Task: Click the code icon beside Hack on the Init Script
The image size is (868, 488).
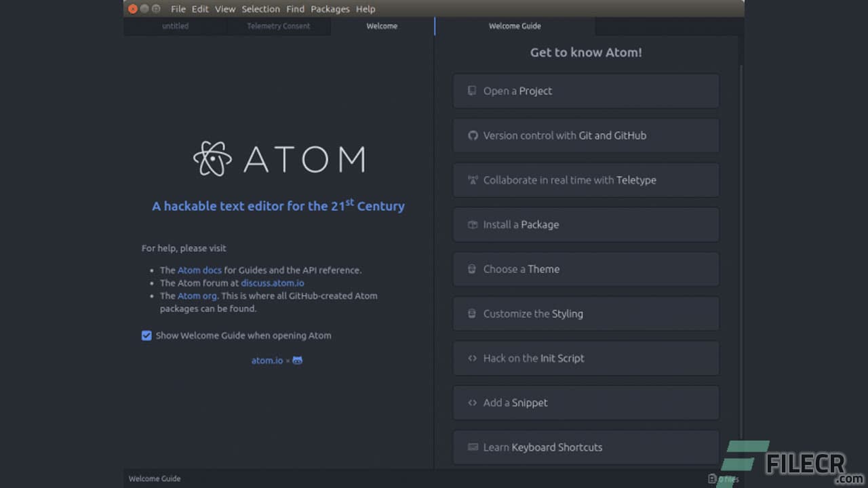Action: (x=472, y=358)
